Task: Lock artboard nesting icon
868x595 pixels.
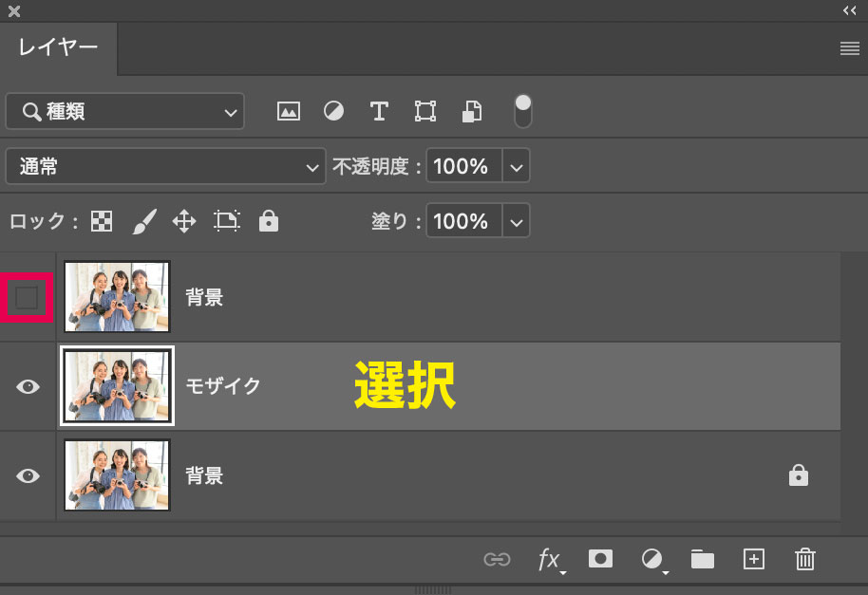Action: [226, 221]
